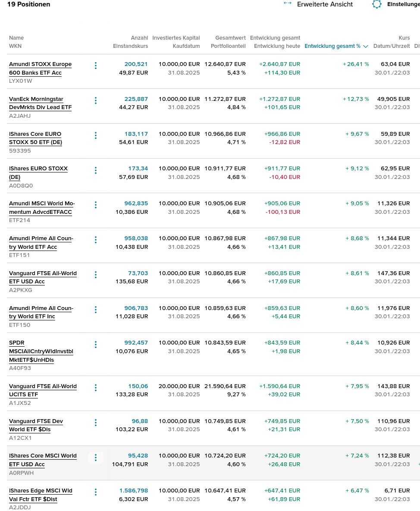Open three-dot menu for iShares Edge MSCI Wld Val
The image size is (420, 511).
(95, 492)
